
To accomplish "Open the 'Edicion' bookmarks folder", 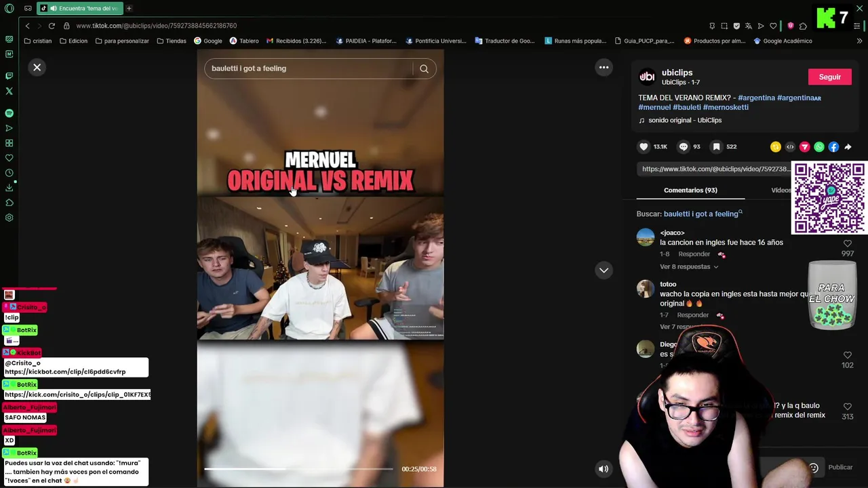I will point(73,41).
